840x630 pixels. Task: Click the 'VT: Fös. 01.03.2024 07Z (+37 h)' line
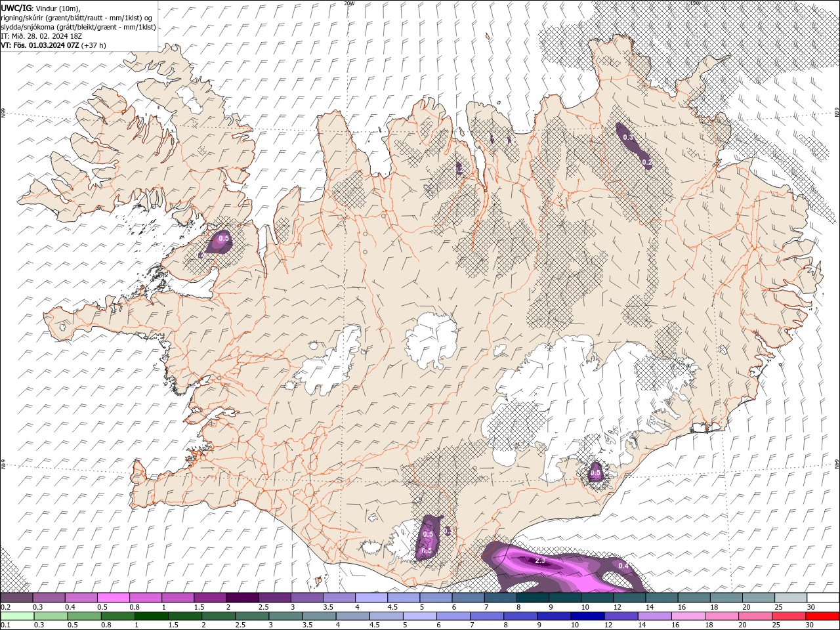point(53,45)
